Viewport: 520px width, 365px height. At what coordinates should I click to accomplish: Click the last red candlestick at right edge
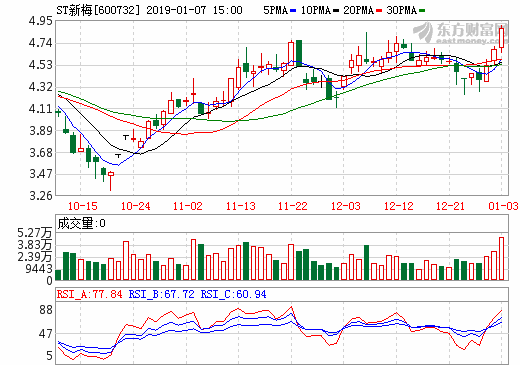click(501, 38)
